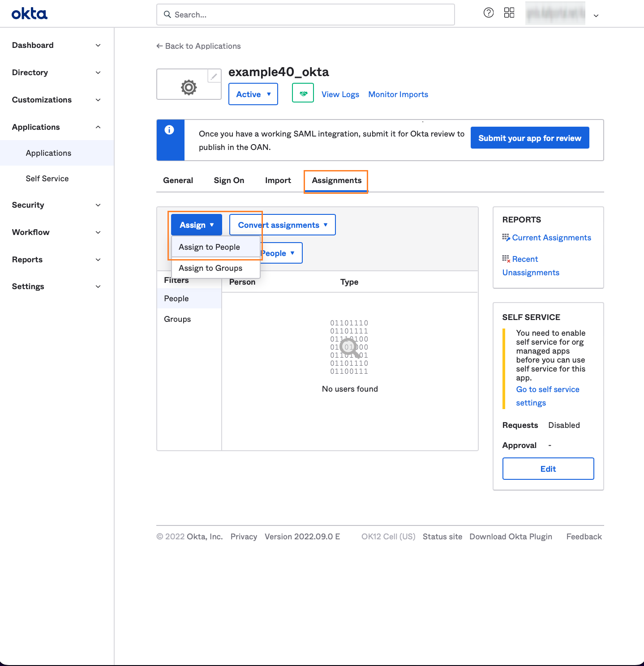Click the back arrow icon

point(159,46)
